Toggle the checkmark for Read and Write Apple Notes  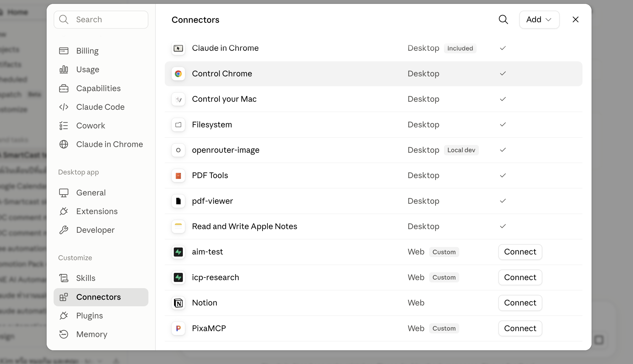tap(503, 226)
